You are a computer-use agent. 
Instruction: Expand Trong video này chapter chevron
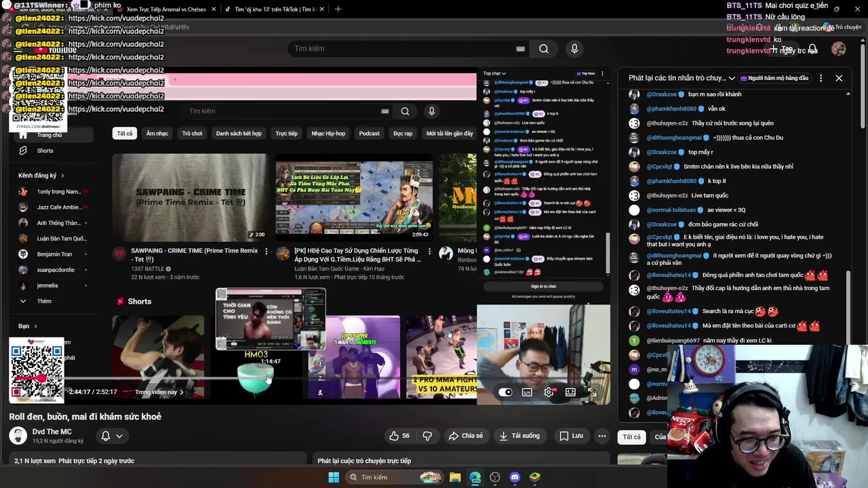[x=181, y=392]
